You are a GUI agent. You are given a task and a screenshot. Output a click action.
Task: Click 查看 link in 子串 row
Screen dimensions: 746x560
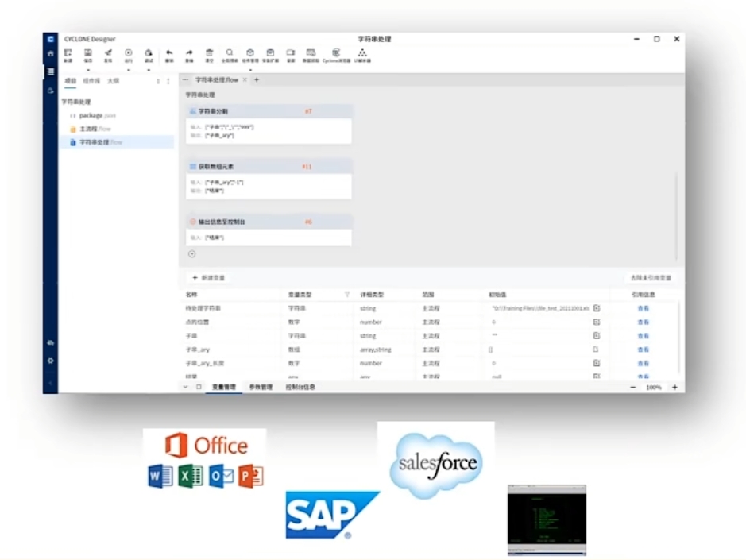coord(644,336)
